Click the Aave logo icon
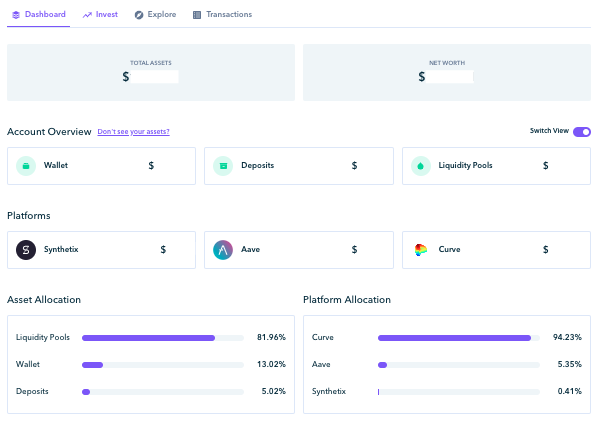Viewport: 601px width, 424px height. click(223, 250)
